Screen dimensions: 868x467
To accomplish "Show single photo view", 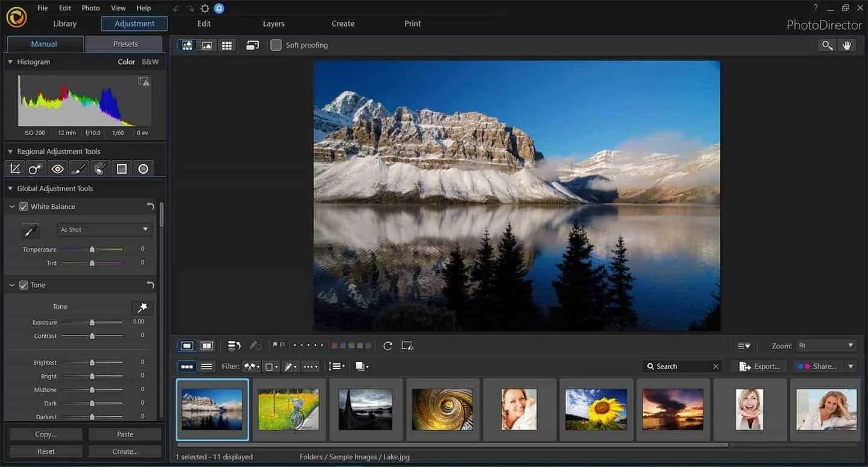I will coord(187,346).
